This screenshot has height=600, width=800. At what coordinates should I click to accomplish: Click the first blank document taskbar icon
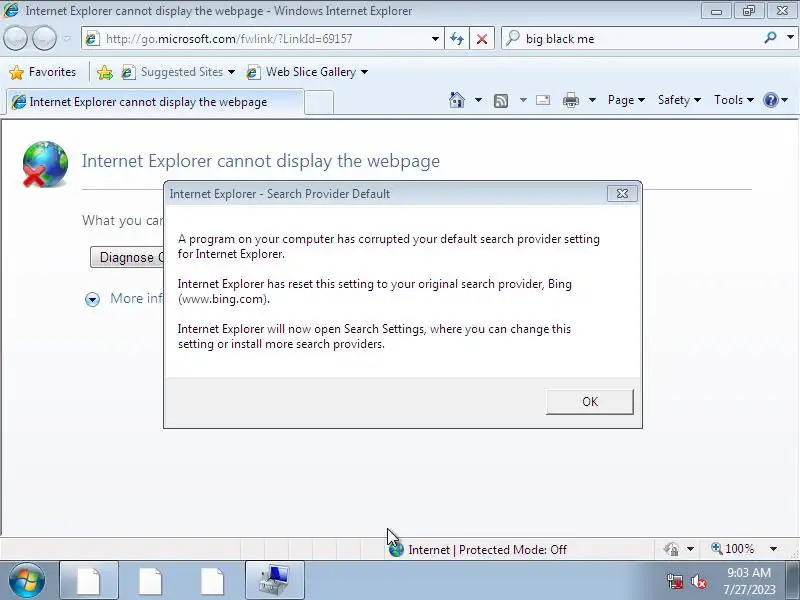click(89, 581)
